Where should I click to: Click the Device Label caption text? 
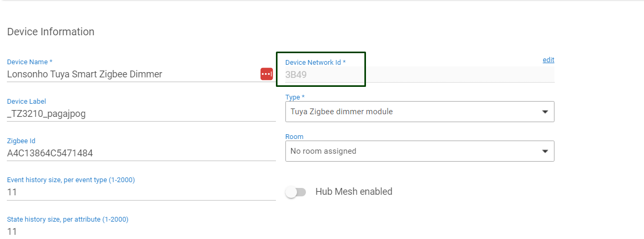coord(26,102)
